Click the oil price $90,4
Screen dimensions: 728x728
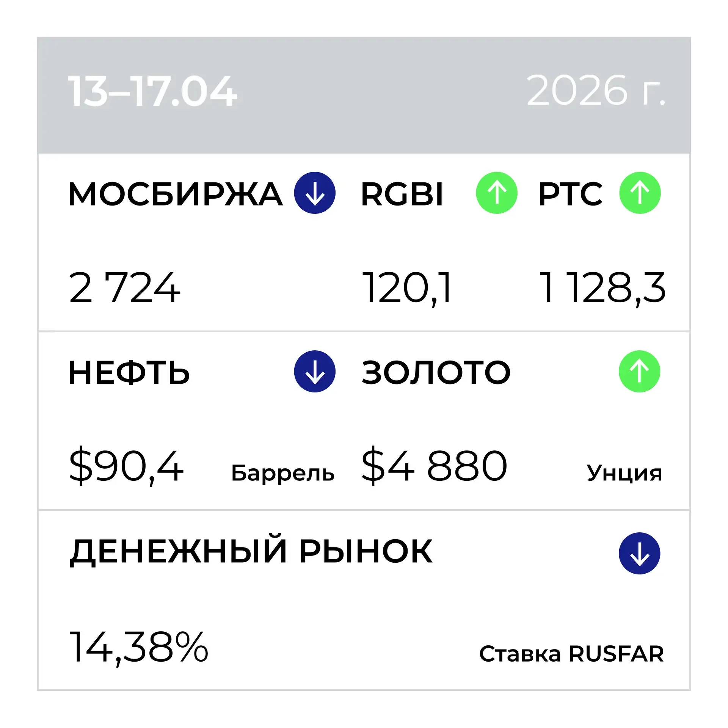[x=126, y=466]
